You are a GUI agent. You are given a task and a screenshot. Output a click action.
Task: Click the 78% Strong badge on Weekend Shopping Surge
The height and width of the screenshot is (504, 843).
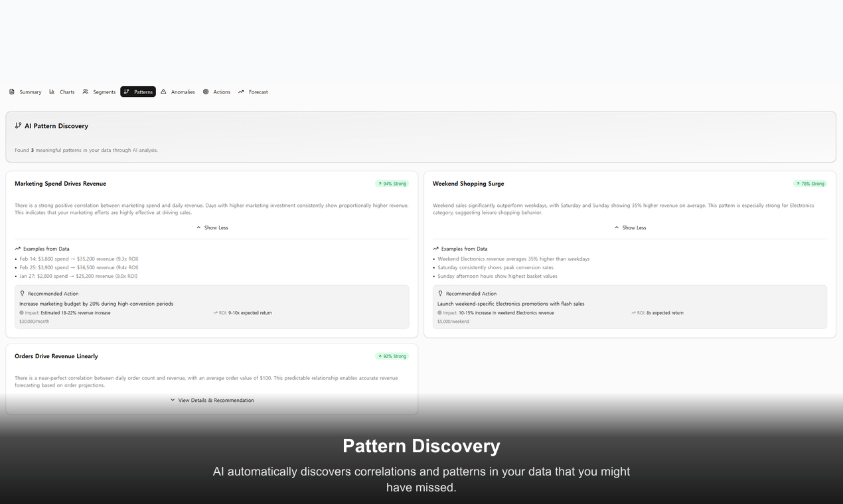[810, 183]
